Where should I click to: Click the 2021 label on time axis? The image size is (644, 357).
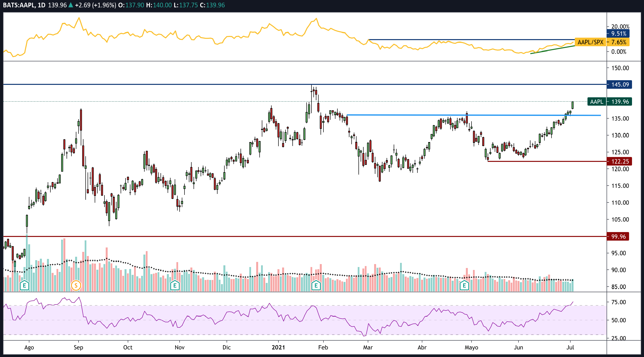(x=278, y=347)
